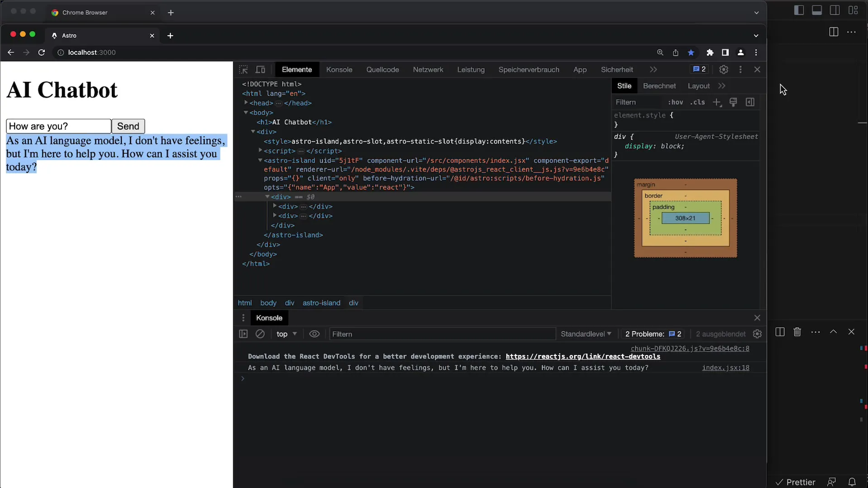The height and width of the screenshot is (488, 868).
Task: Open console settings gear icon
Action: (x=757, y=334)
